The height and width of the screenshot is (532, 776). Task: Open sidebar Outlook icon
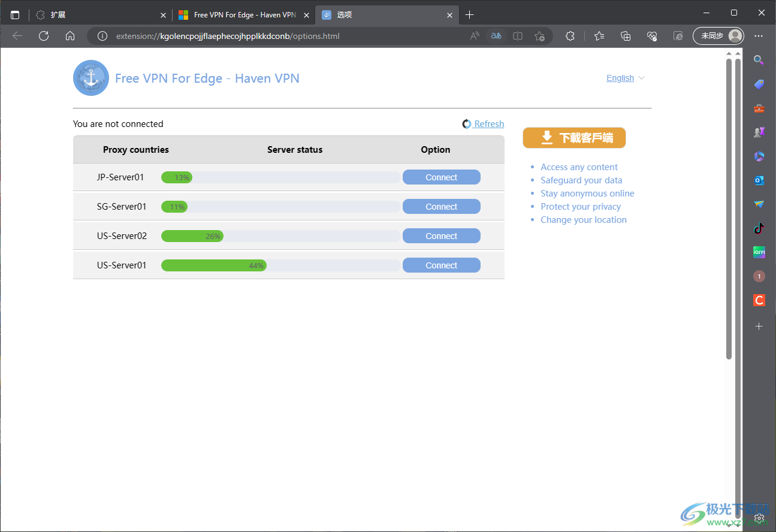coord(759,180)
